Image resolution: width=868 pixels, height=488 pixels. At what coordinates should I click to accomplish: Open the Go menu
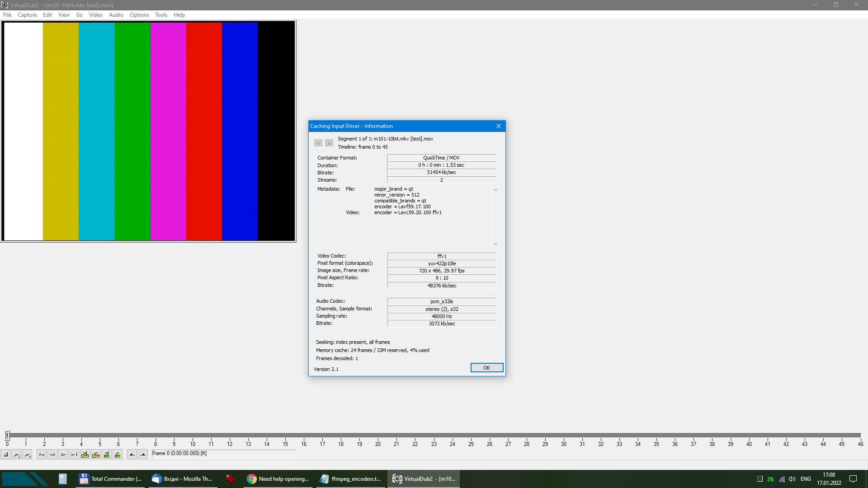pos(79,14)
